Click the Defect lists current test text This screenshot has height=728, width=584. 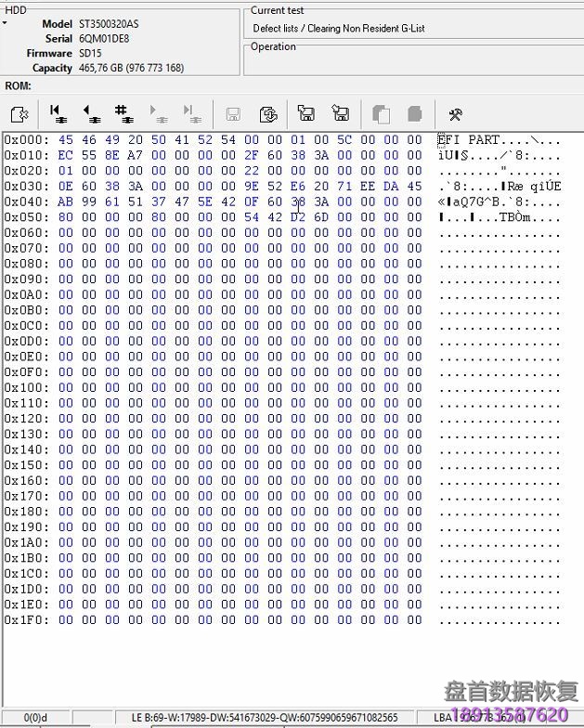tap(338, 29)
